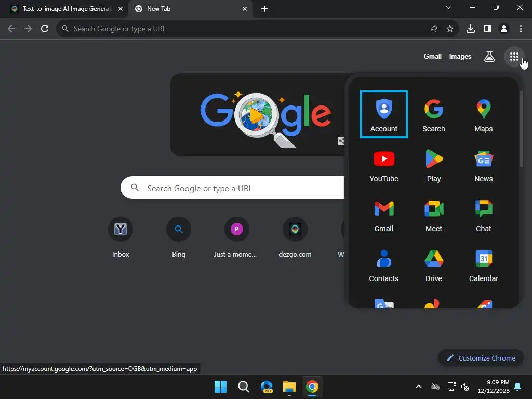Open a new browser tab

(264, 9)
